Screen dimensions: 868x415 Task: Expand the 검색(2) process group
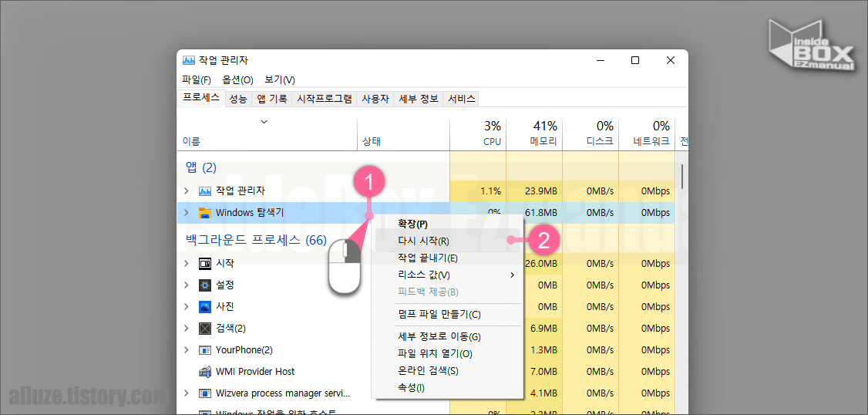[x=187, y=329]
